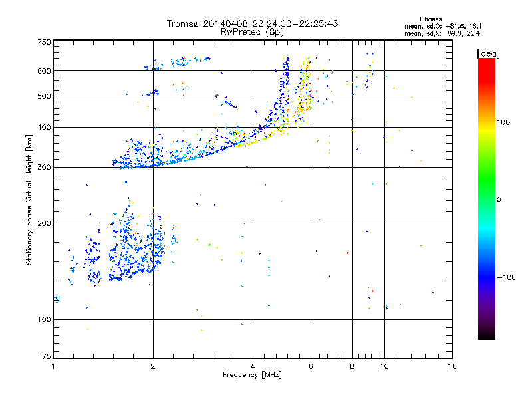Click the y-axis label 'Stationary phase Virtual Height [km]'
The image size is (532, 399).
pyautogui.click(x=29, y=199)
